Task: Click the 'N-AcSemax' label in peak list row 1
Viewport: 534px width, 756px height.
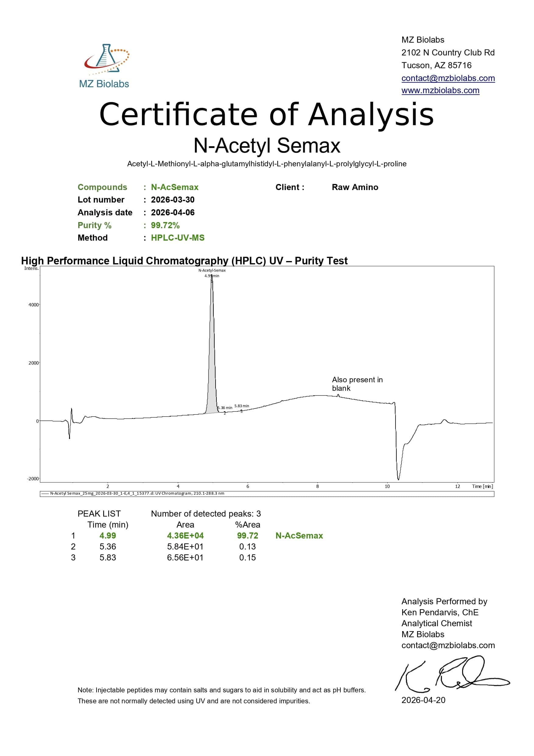Action: tap(299, 536)
